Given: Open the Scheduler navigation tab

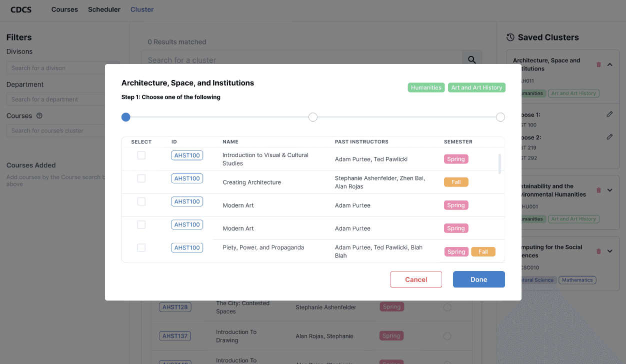Looking at the screenshot, I should coord(104,9).
